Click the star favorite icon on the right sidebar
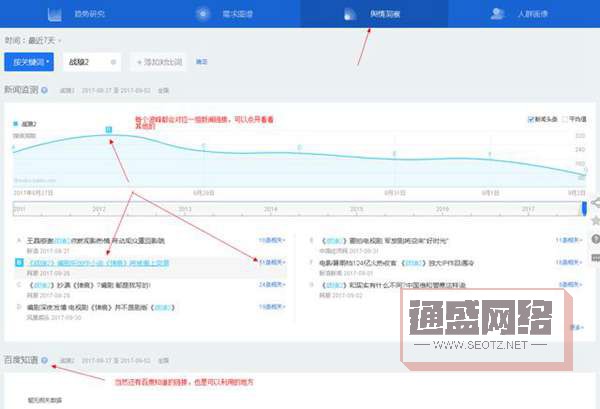Screen dimensions: 600x409 click(595, 221)
